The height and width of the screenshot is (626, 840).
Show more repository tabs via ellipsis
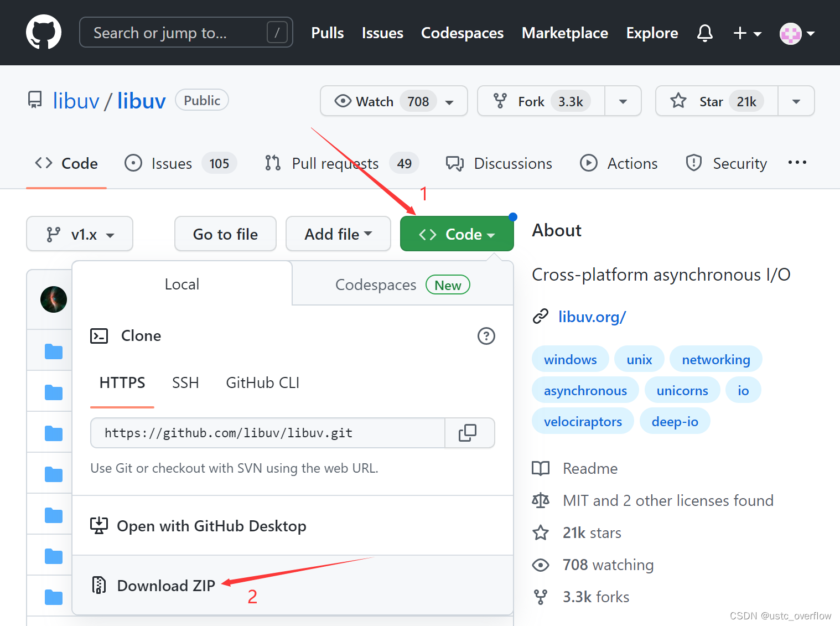(x=797, y=162)
